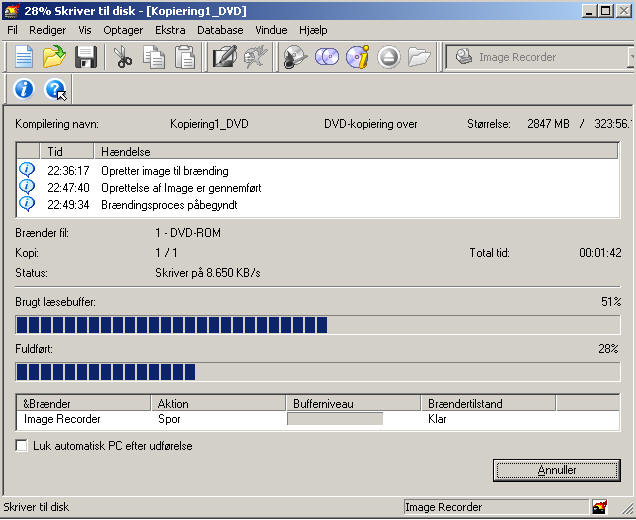This screenshot has height=520, width=636.
Task: Open the Hjælp menu
Action: point(313,30)
